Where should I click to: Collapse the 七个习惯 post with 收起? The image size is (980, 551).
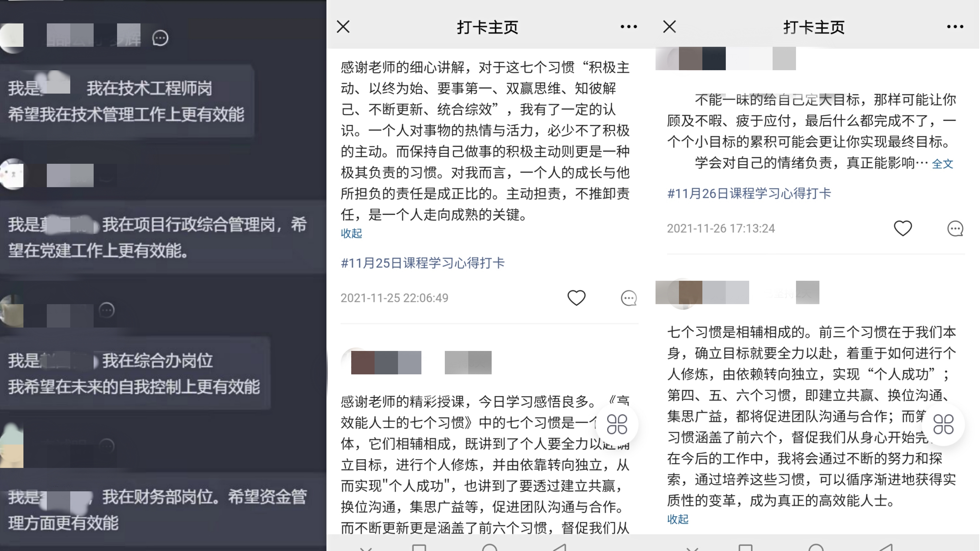pos(677,519)
